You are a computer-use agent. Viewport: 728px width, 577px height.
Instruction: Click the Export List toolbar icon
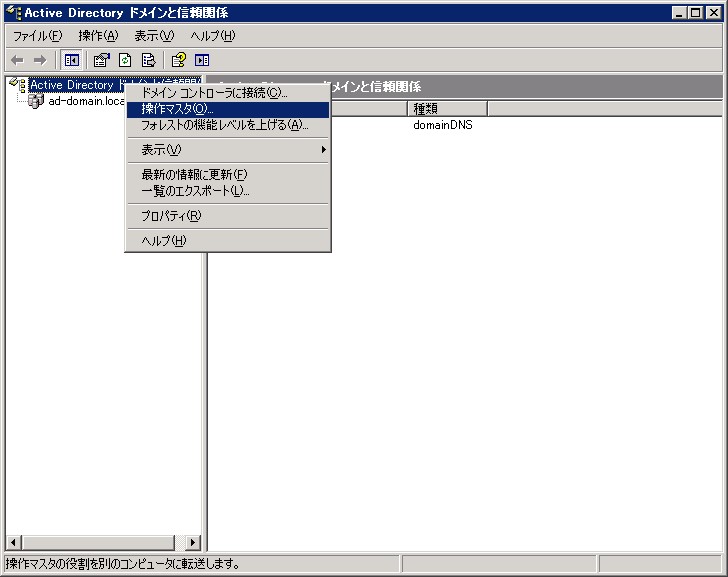(x=149, y=60)
